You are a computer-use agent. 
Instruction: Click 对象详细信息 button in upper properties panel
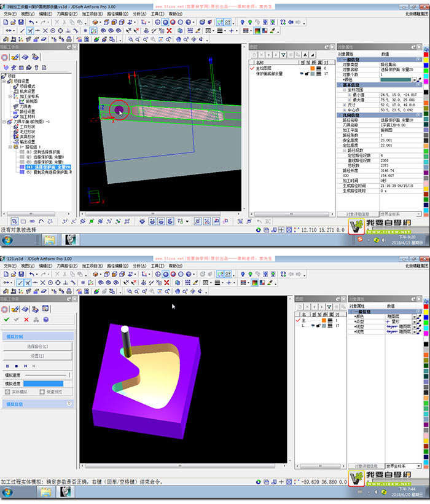(x=358, y=214)
